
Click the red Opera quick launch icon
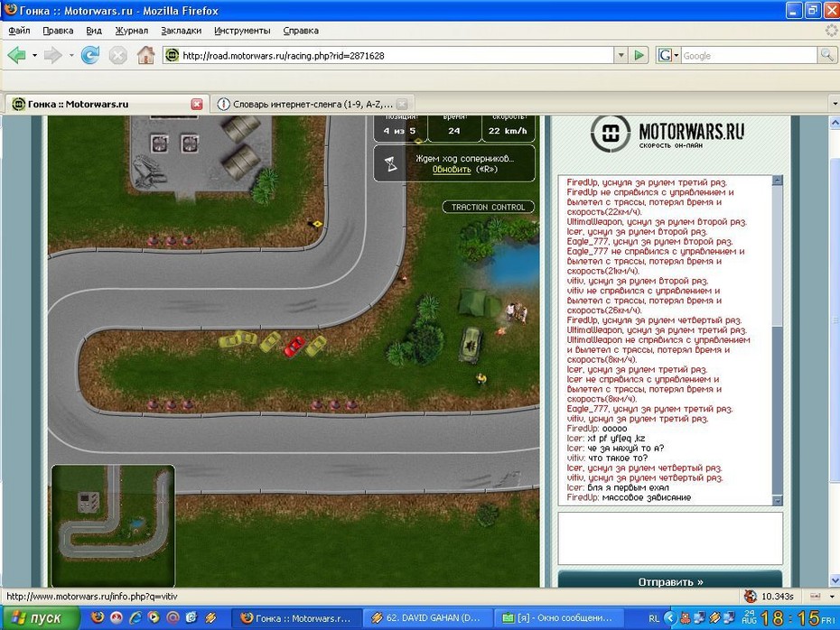tap(117, 617)
